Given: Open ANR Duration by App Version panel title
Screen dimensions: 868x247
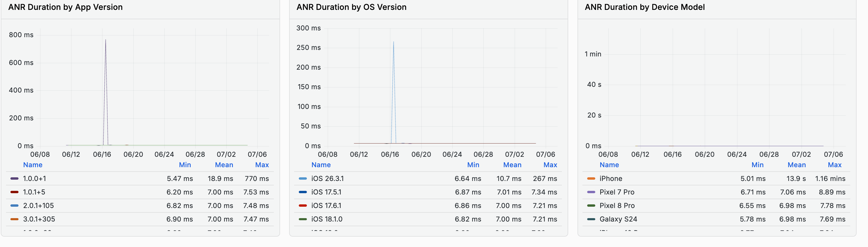Looking at the screenshot, I should pos(65,7).
